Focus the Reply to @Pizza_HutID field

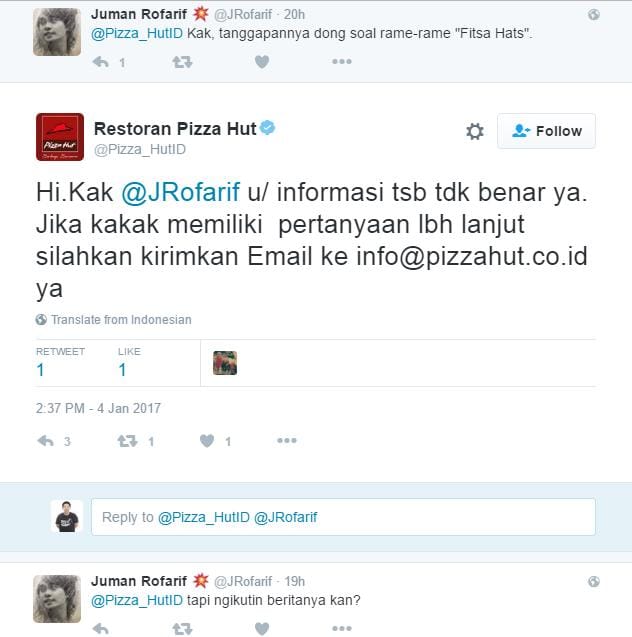pyautogui.click(x=343, y=517)
